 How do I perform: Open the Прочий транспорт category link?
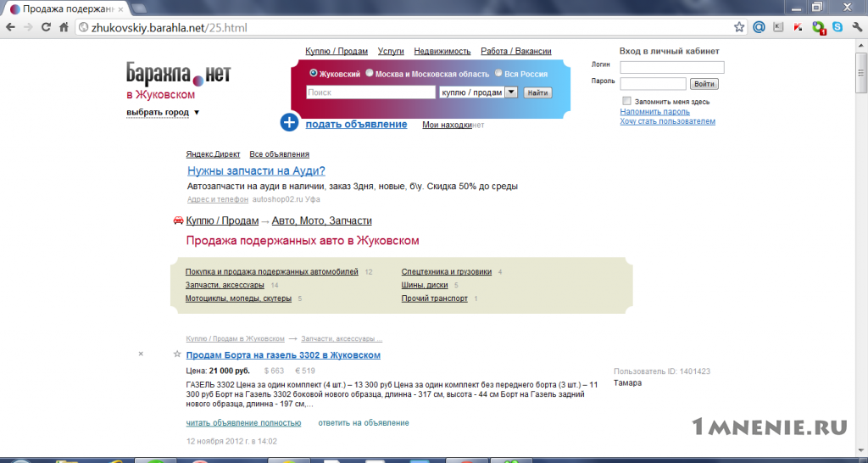[435, 298]
